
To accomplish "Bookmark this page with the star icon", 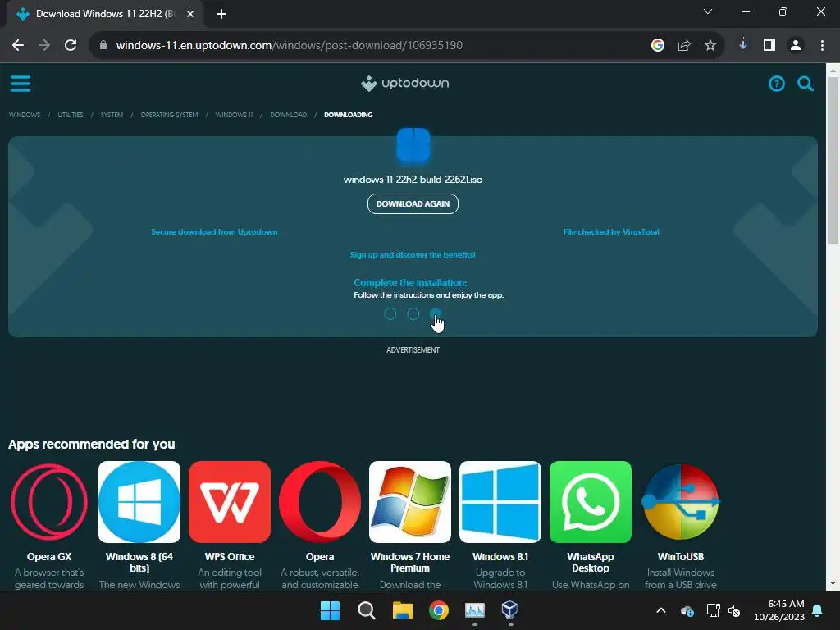I will click(710, 46).
